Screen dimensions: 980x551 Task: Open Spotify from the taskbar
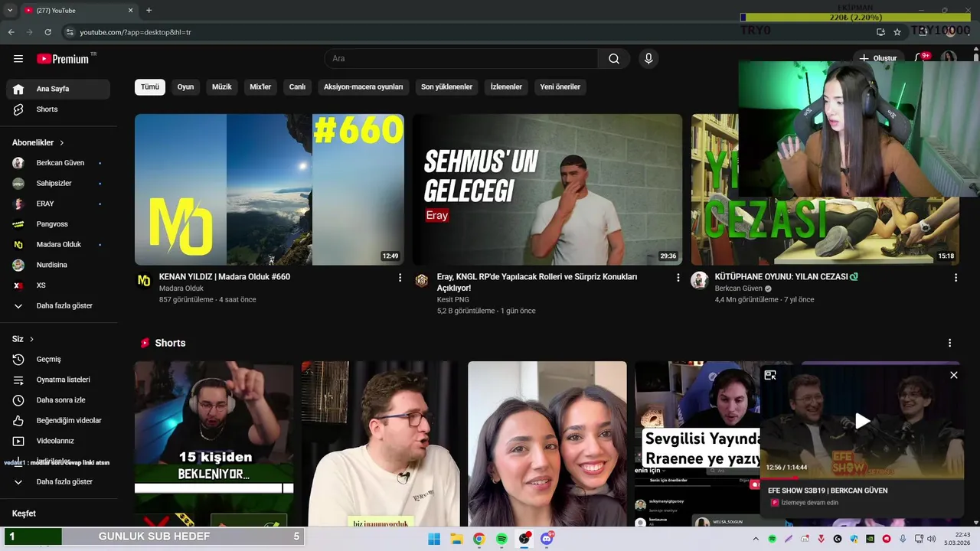(501, 539)
